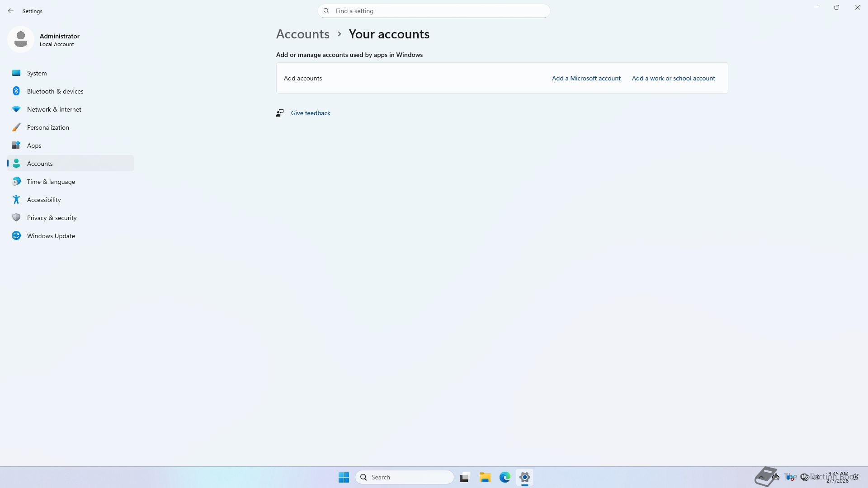This screenshot has width=868, height=488.
Task: Click Add a work or school account
Action: 673,78
